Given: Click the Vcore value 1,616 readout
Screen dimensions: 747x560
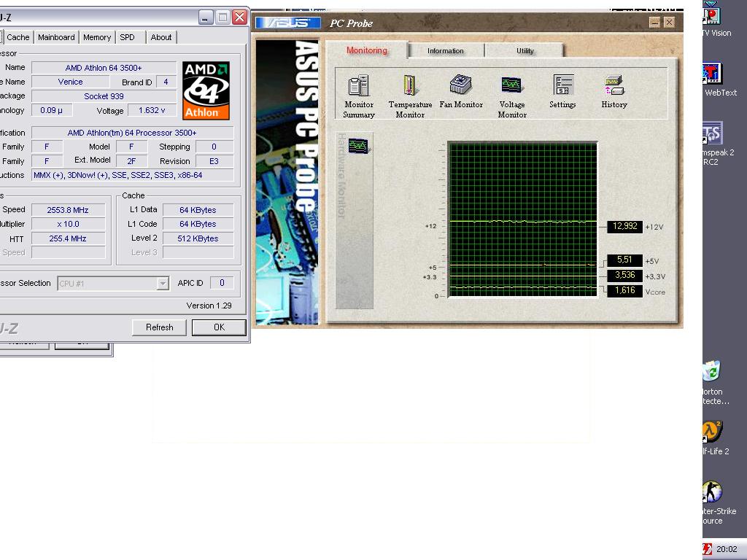Looking at the screenshot, I should click(x=624, y=290).
